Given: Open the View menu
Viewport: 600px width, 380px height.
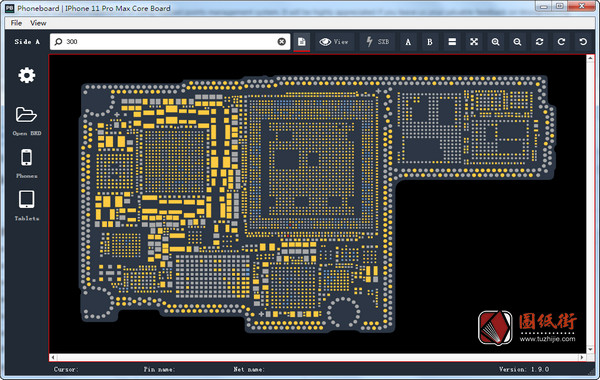Looking at the screenshot, I should tap(38, 23).
